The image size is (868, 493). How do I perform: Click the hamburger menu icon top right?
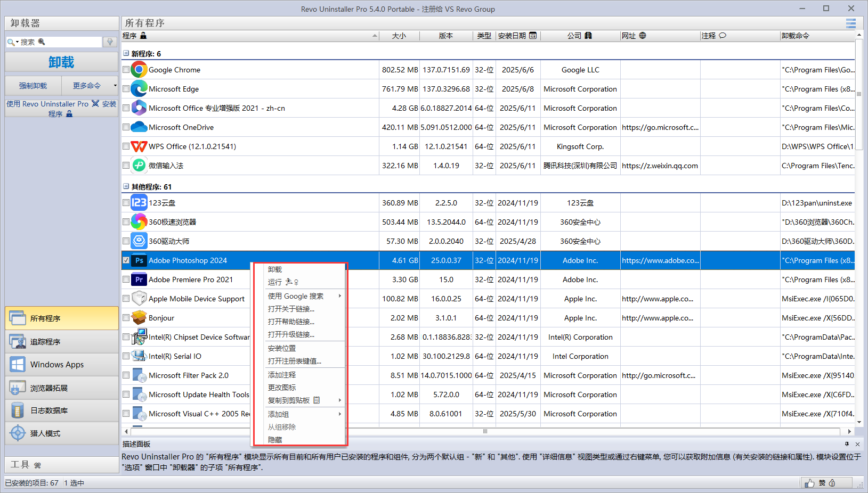point(851,23)
